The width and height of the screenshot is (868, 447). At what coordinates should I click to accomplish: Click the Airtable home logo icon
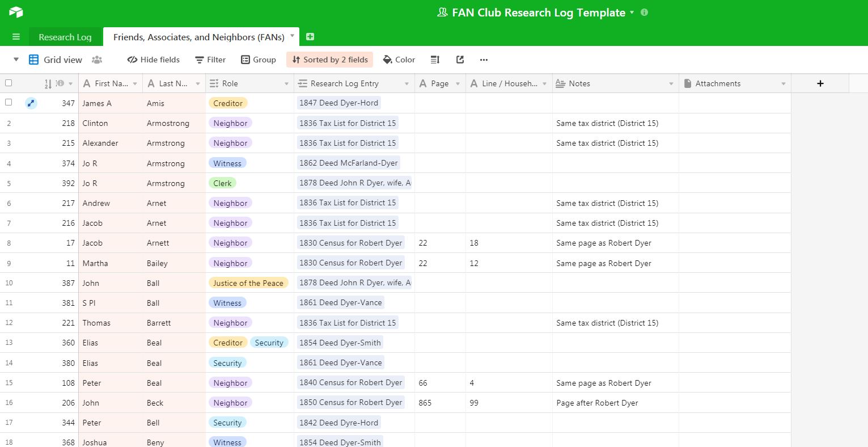point(16,12)
